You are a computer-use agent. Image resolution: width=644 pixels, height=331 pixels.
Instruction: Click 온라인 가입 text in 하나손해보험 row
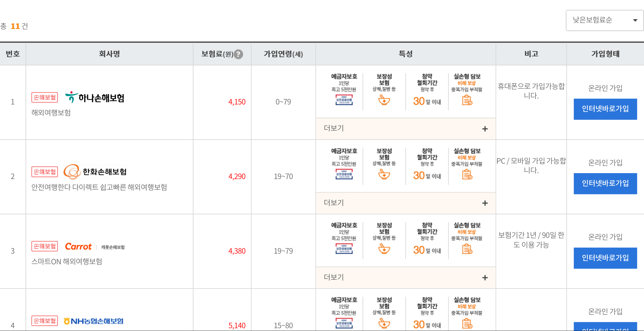pyautogui.click(x=605, y=88)
